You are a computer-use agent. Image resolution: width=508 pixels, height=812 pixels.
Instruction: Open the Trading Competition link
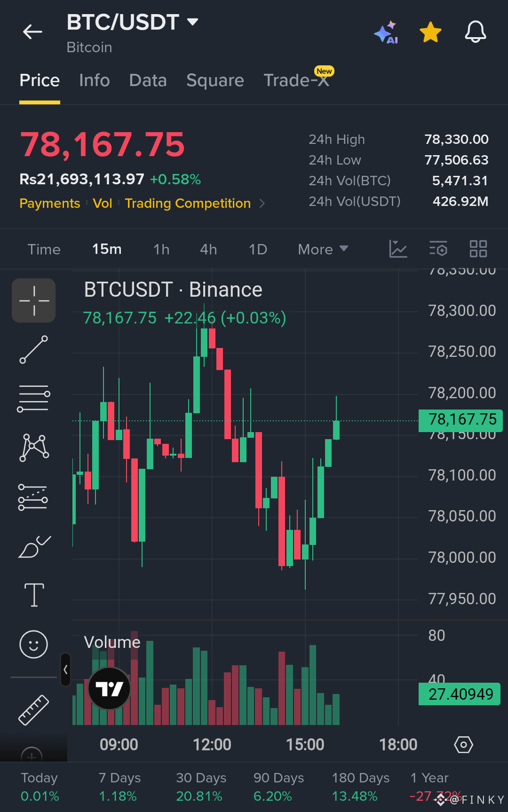pos(188,203)
